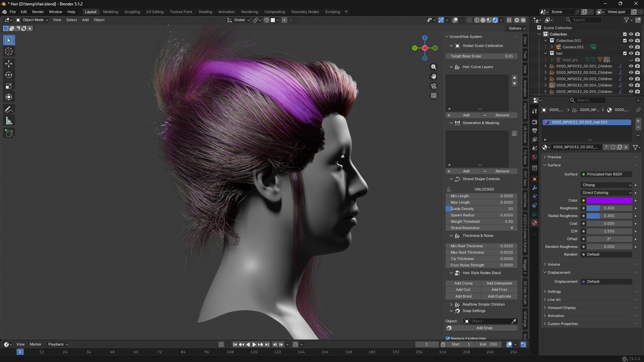Select the Measure tool
The height and width of the screenshot is (362, 644).
tap(9, 121)
